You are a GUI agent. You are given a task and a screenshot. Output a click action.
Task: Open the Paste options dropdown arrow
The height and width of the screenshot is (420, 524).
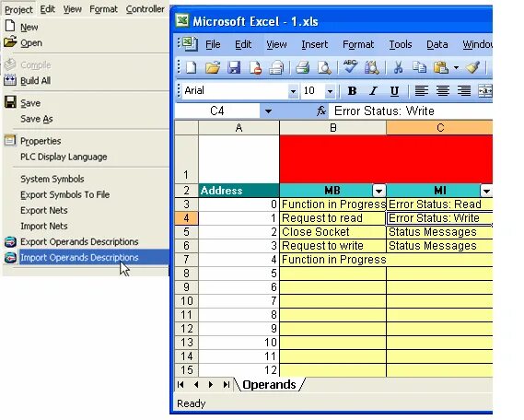tap(456, 67)
